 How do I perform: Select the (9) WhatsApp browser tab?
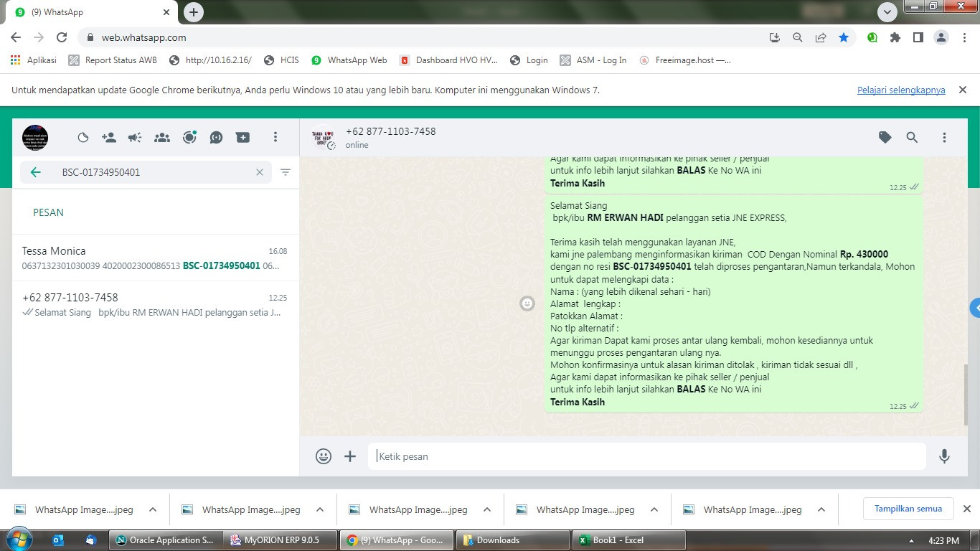pos(91,12)
